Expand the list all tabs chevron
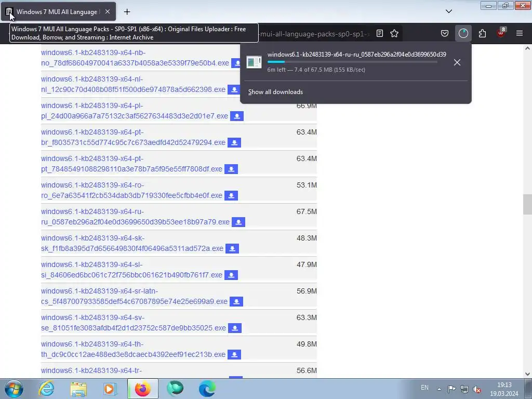This screenshot has width=532, height=399. 448,11
